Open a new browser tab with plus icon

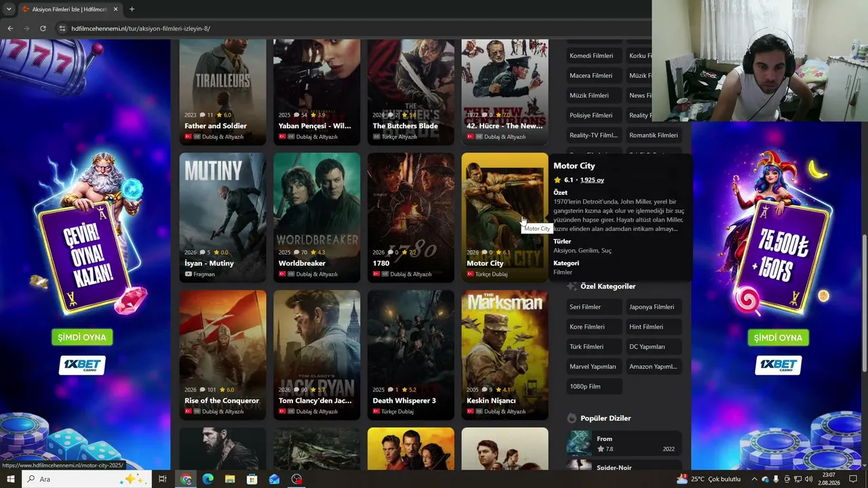tap(132, 9)
